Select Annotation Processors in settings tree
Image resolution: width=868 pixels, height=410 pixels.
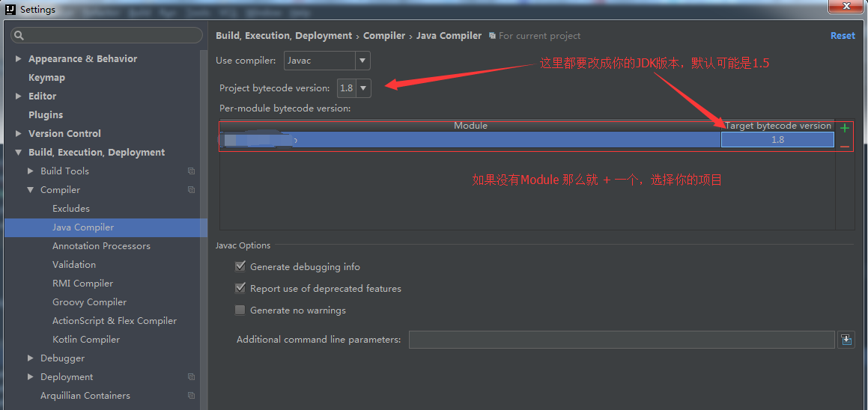101,246
